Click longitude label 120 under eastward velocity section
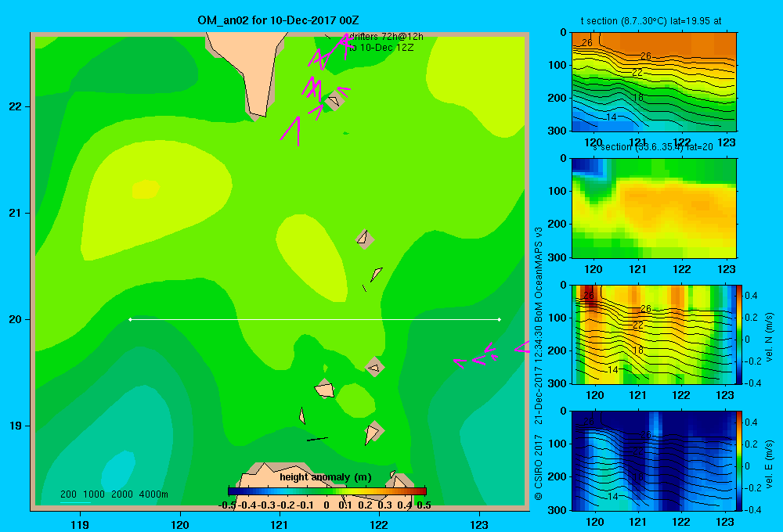The height and width of the screenshot is (532, 783). [594, 522]
